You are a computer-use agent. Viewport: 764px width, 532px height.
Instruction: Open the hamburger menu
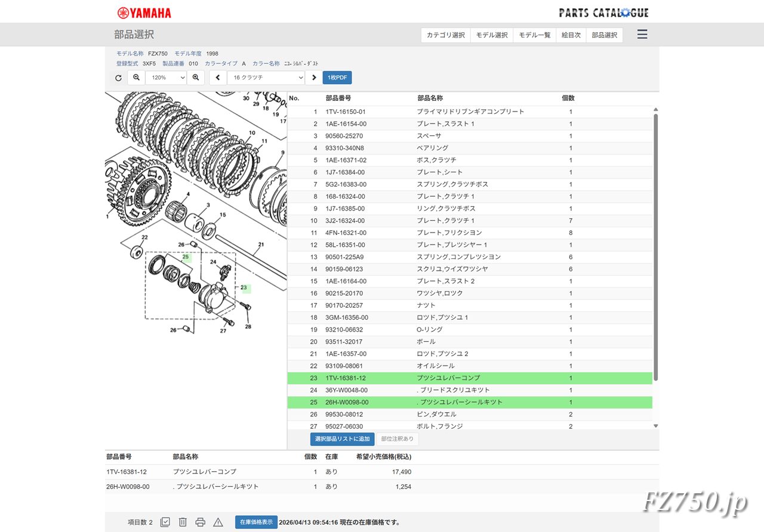point(642,35)
